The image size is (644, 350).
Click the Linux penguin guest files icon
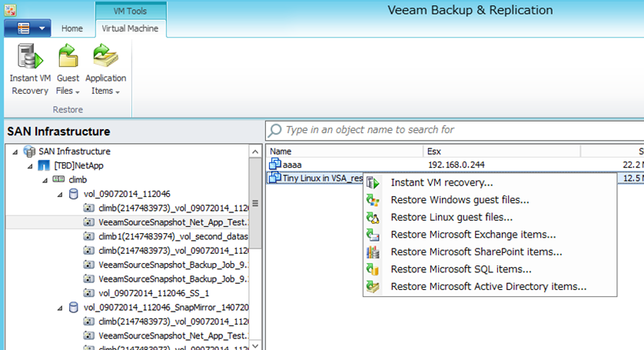point(373,217)
